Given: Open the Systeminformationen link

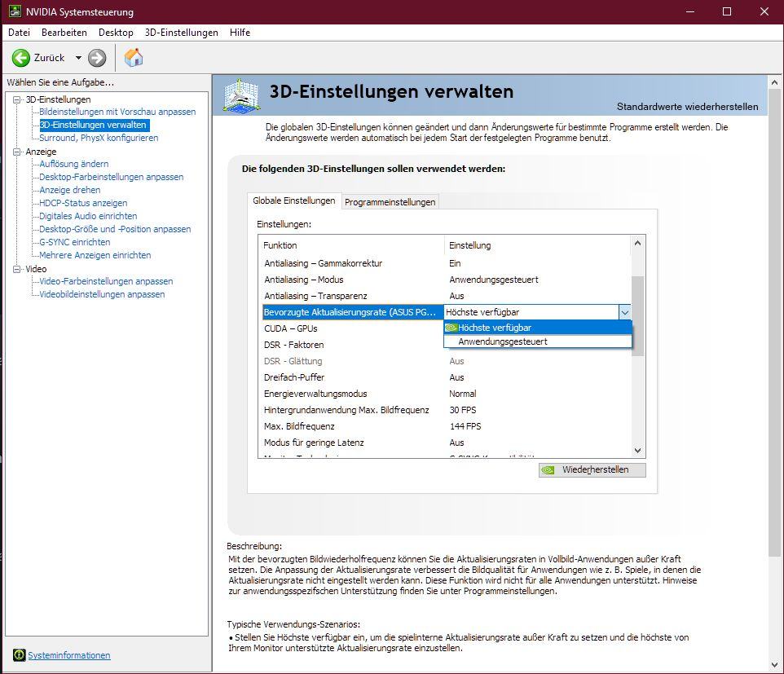Looking at the screenshot, I should [69, 655].
